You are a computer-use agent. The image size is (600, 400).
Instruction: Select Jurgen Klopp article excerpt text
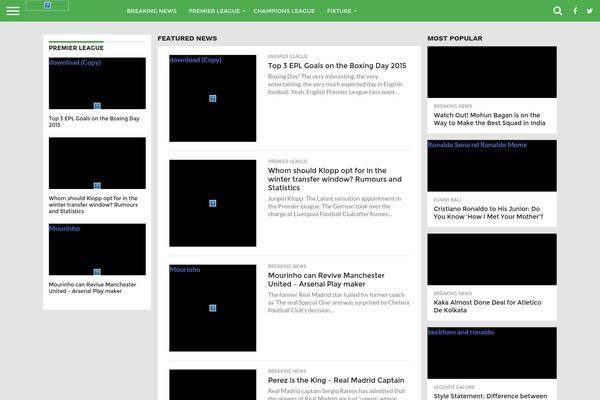[x=334, y=206]
